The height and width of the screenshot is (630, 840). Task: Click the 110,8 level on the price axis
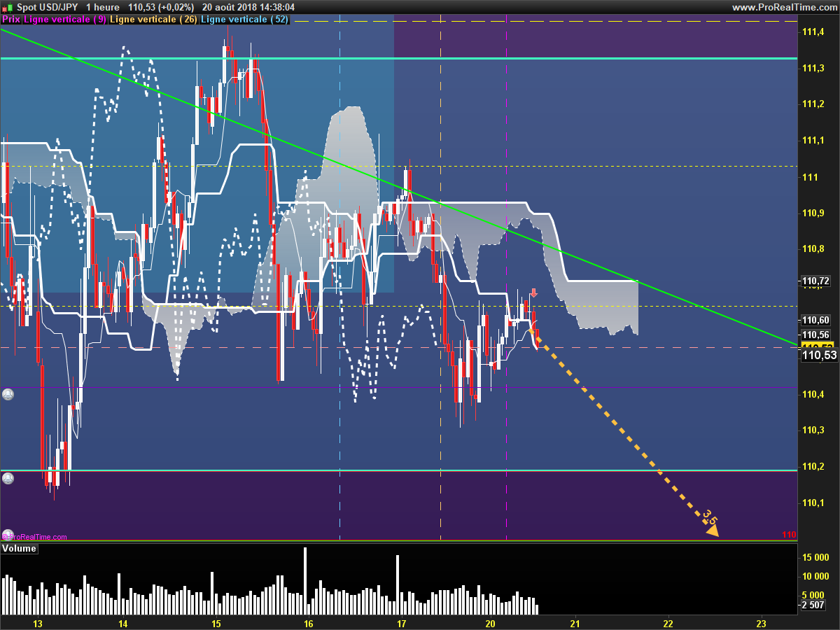click(813, 249)
